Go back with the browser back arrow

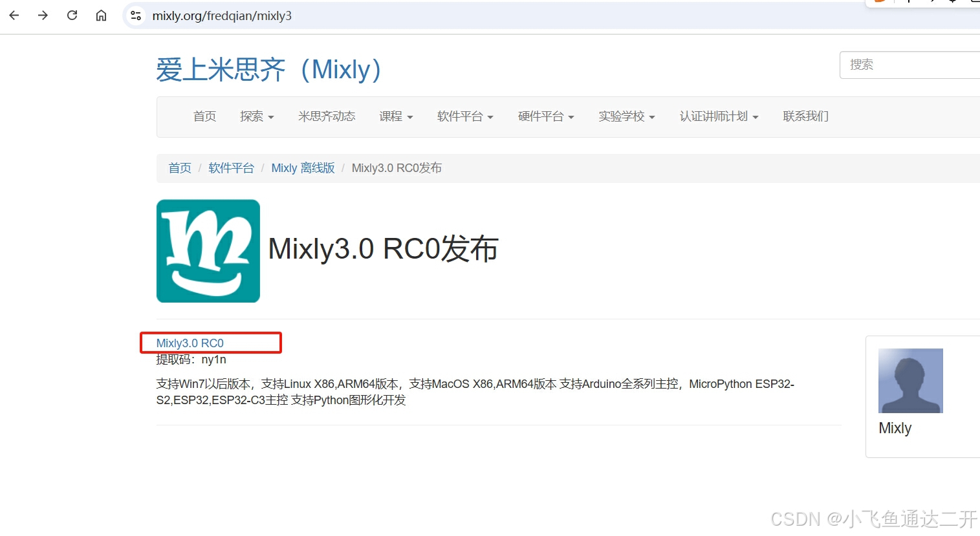point(14,16)
